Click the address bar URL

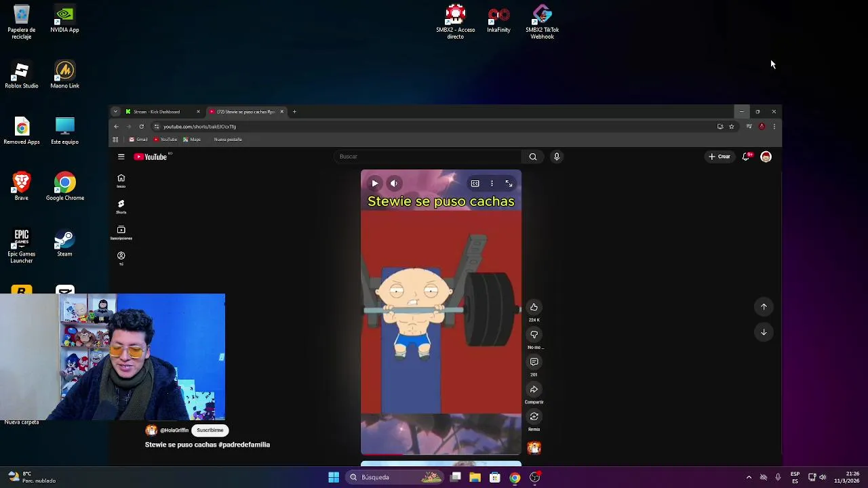tap(199, 127)
